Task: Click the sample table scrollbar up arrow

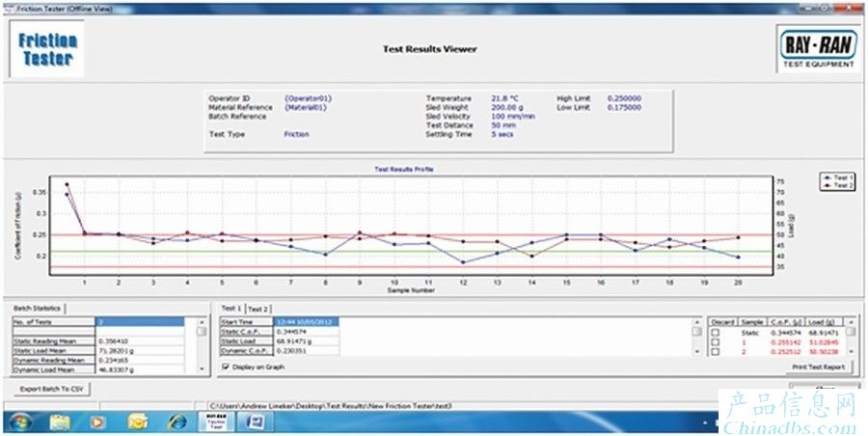Action: [849, 322]
